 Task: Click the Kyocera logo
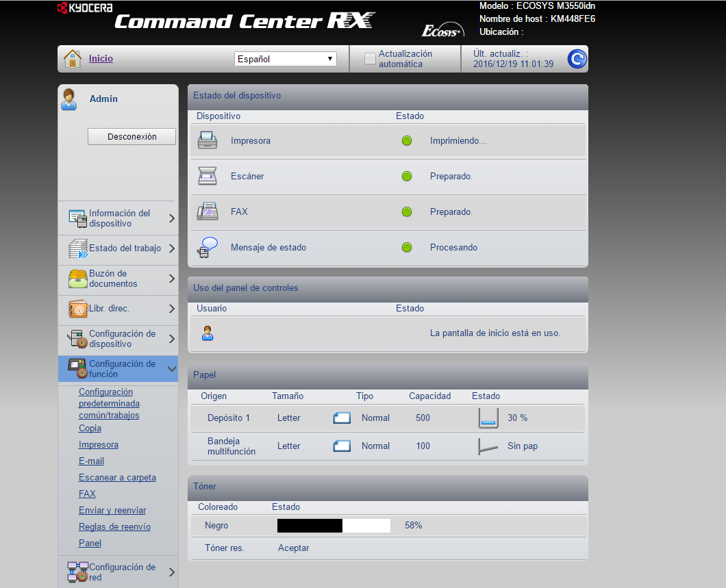pos(85,8)
